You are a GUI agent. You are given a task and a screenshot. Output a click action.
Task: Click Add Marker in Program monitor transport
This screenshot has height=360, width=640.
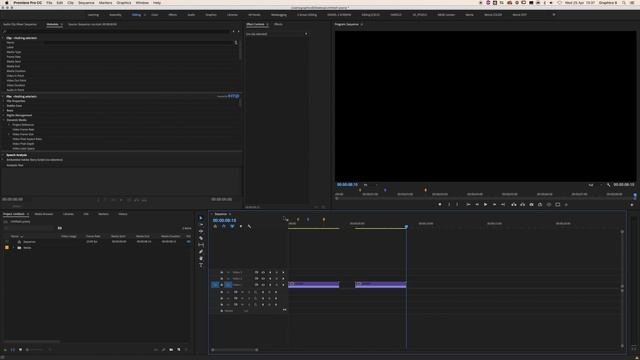coord(440,204)
